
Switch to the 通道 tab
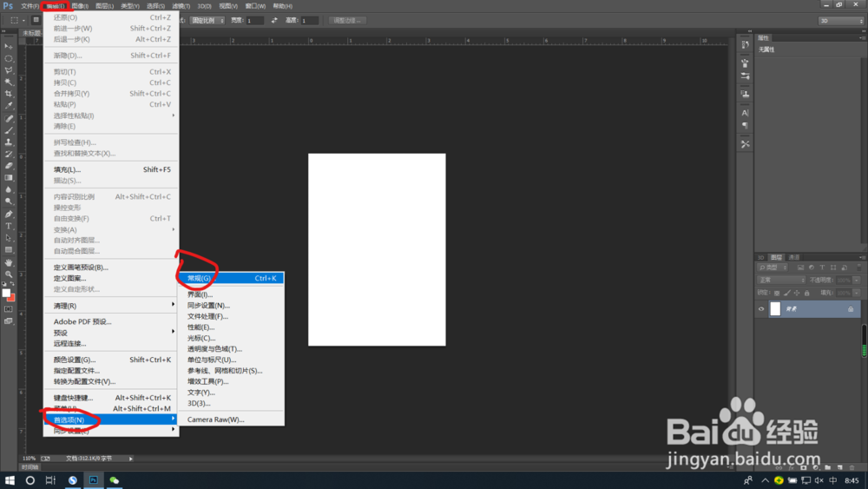[x=794, y=257]
